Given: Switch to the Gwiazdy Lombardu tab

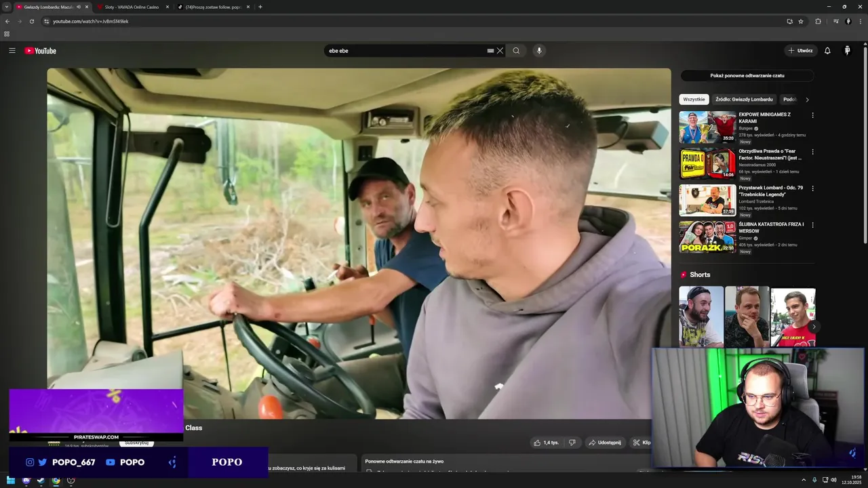Looking at the screenshot, I should pyautogui.click(x=47, y=7).
